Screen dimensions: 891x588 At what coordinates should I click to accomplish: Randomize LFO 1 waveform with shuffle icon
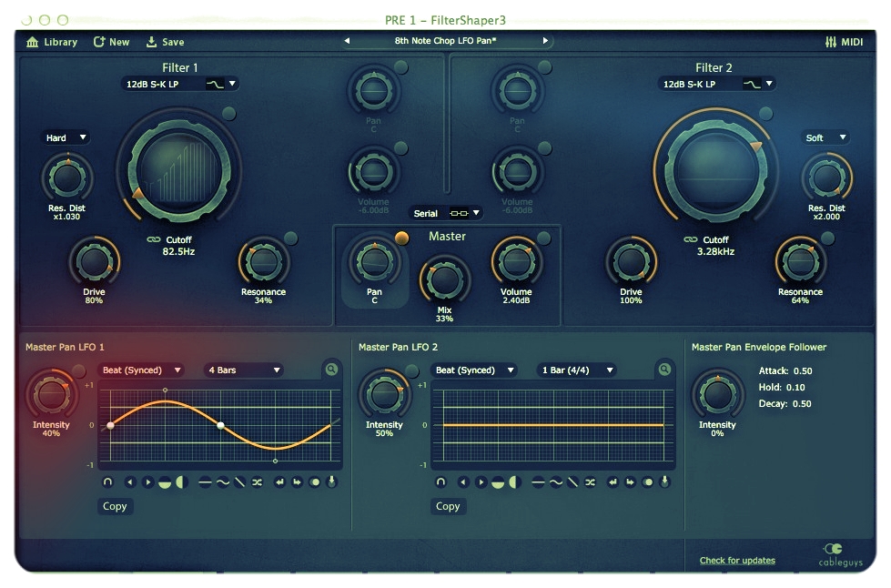(258, 482)
